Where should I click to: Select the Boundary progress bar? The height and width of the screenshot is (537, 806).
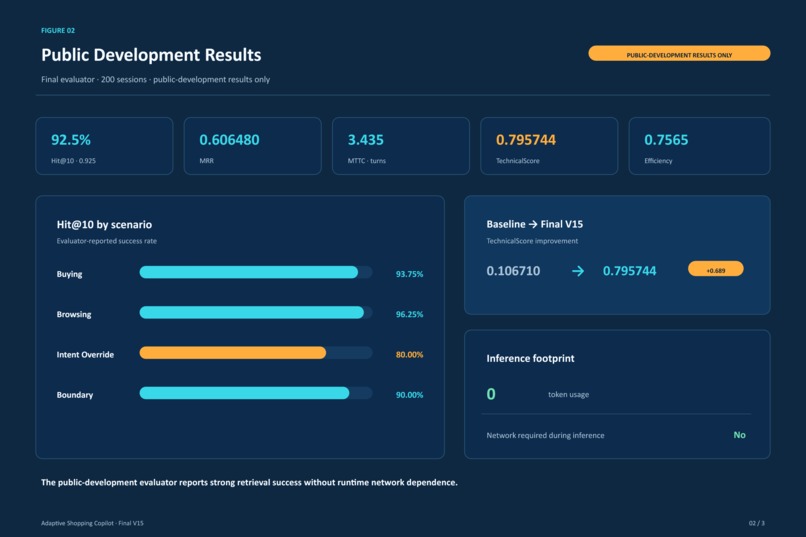tap(255, 393)
